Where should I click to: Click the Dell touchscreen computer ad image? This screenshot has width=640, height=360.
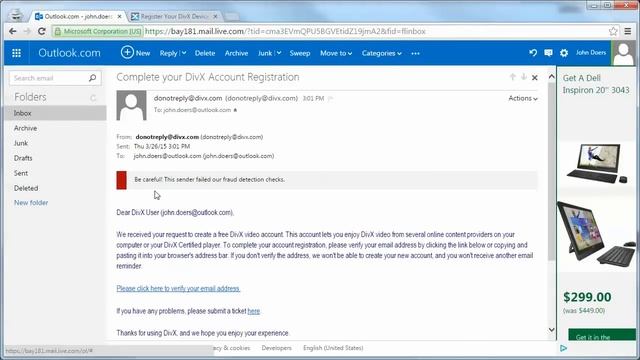(x=596, y=235)
